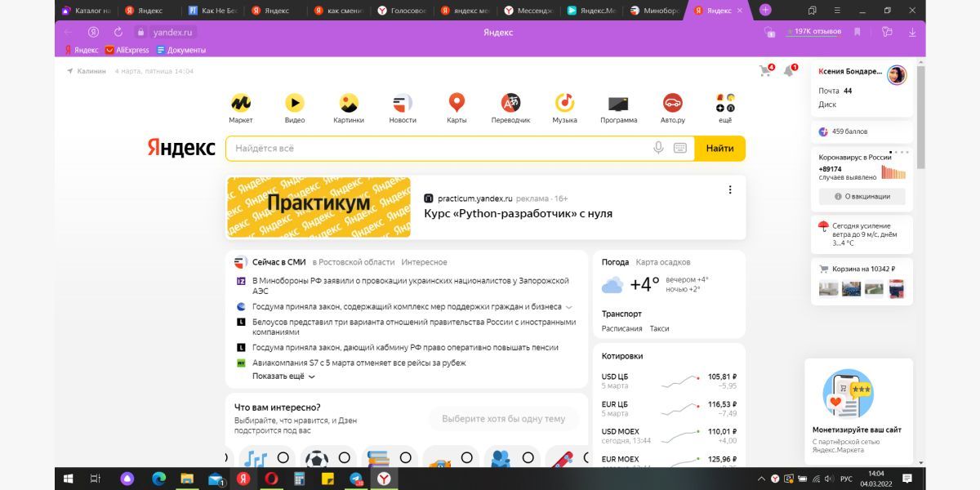Open Почта mail link
This screenshot has height=490, width=980.
click(x=829, y=91)
